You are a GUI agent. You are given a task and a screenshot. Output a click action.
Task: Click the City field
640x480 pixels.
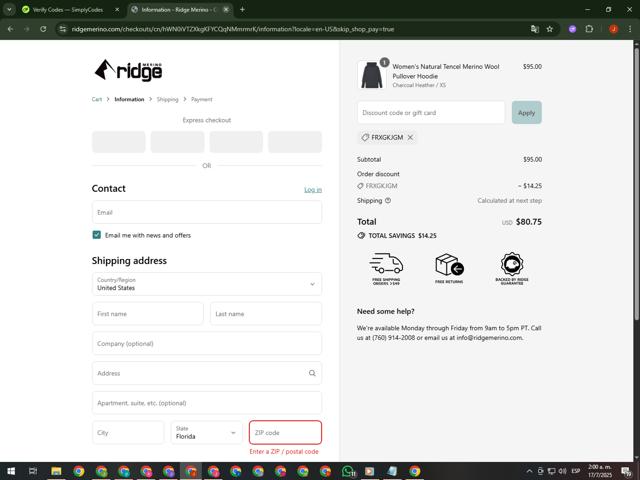[128, 432]
